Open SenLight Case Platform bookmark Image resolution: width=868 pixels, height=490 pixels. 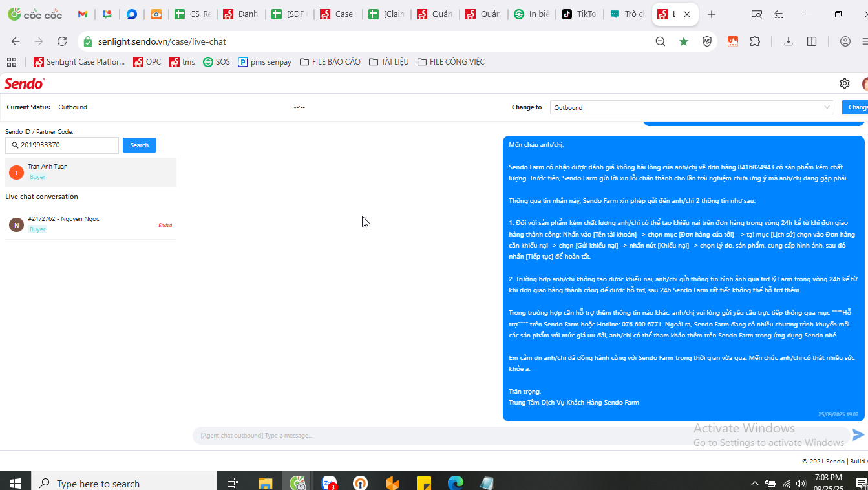coord(79,62)
